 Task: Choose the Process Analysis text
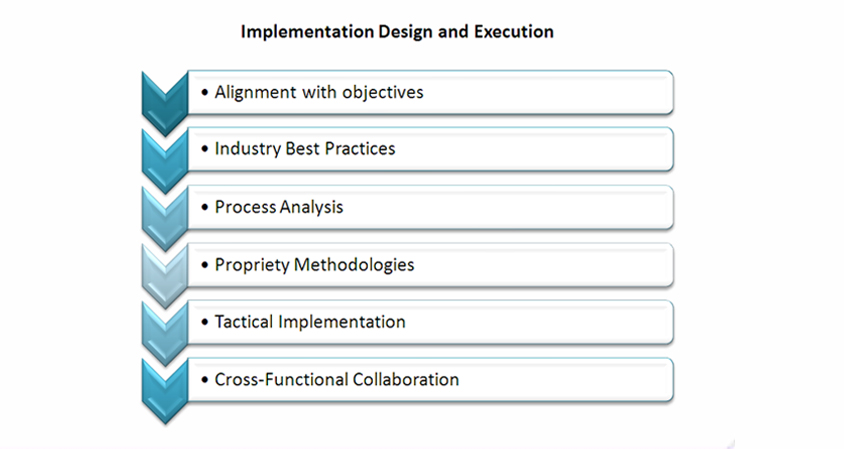tap(279, 207)
